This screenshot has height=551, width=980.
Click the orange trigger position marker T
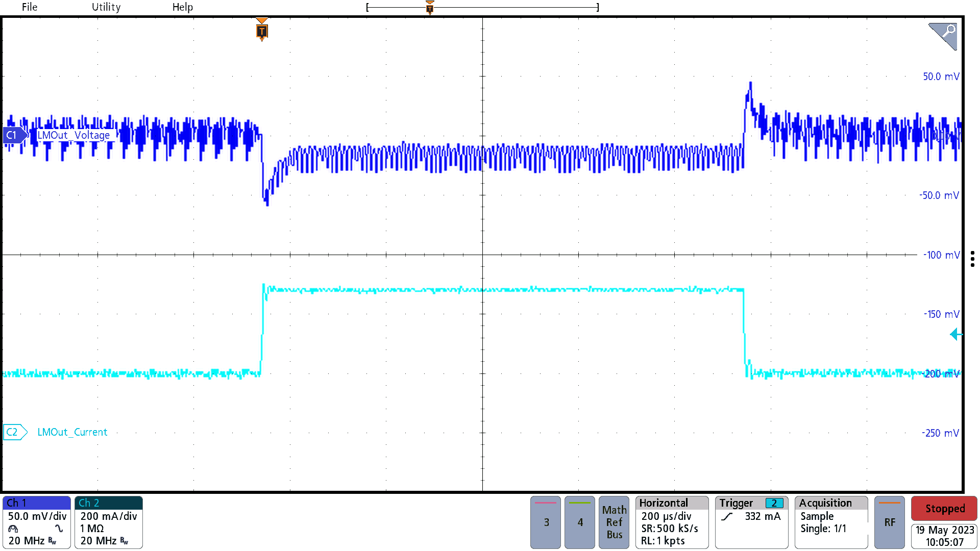coord(262,32)
